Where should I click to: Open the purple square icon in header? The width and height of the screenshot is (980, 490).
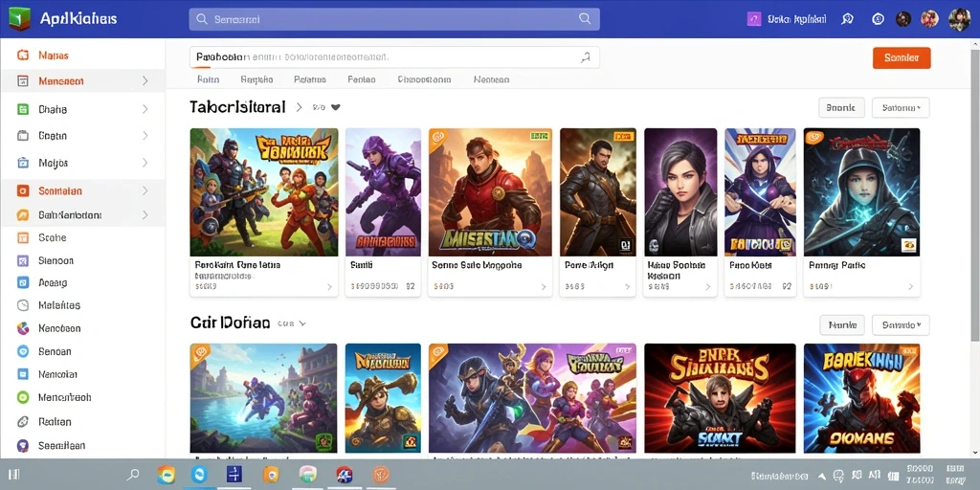coord(754,19)
